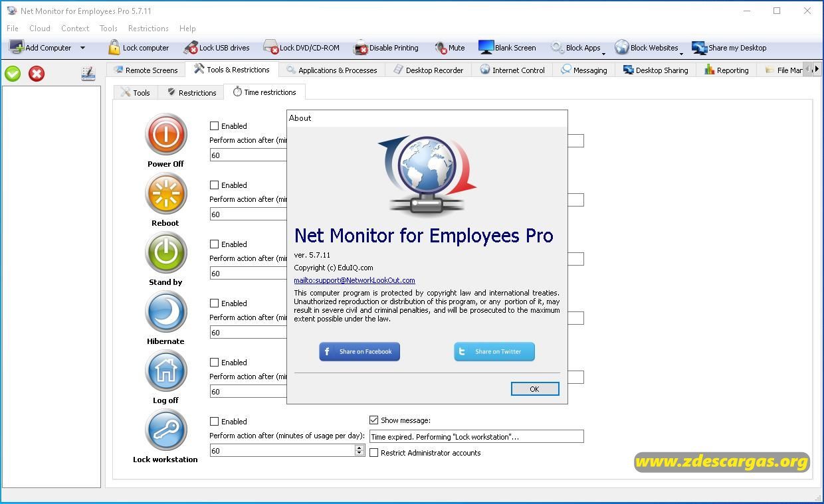Image resolution: width=824 pixels, height=504 pixels.
Task: Click Lock DVD/CD-ROM toolbar button
Action: (x=301, y=48)
